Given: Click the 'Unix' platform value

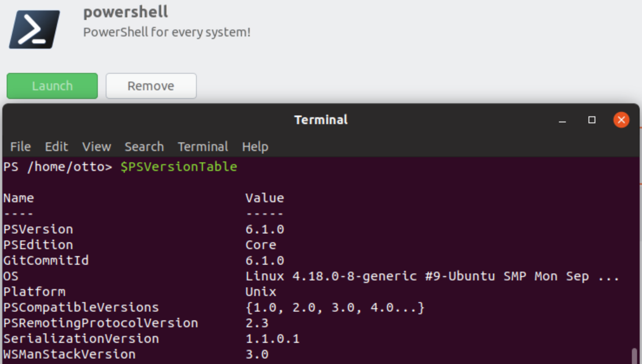Looking at the screenshot, I should click(261, 292).
